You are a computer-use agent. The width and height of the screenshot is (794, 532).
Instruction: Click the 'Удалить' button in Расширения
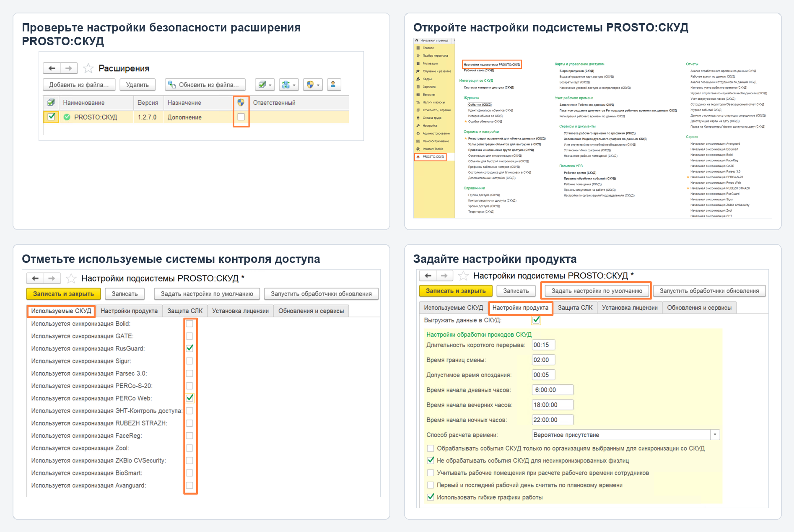click(138, 85)
